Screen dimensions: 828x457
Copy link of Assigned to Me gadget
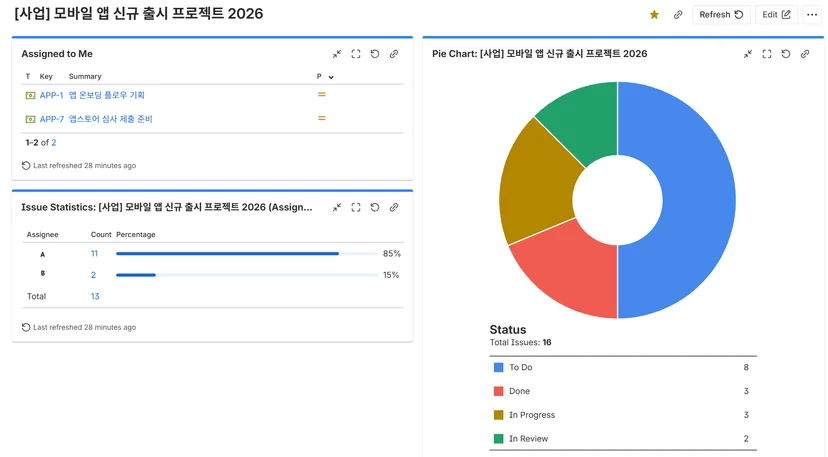click(x=394, y=54)
